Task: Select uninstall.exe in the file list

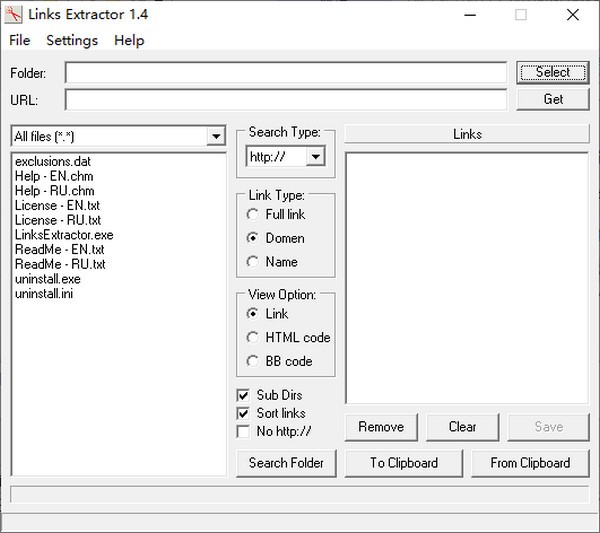Action: coord(48,279)
